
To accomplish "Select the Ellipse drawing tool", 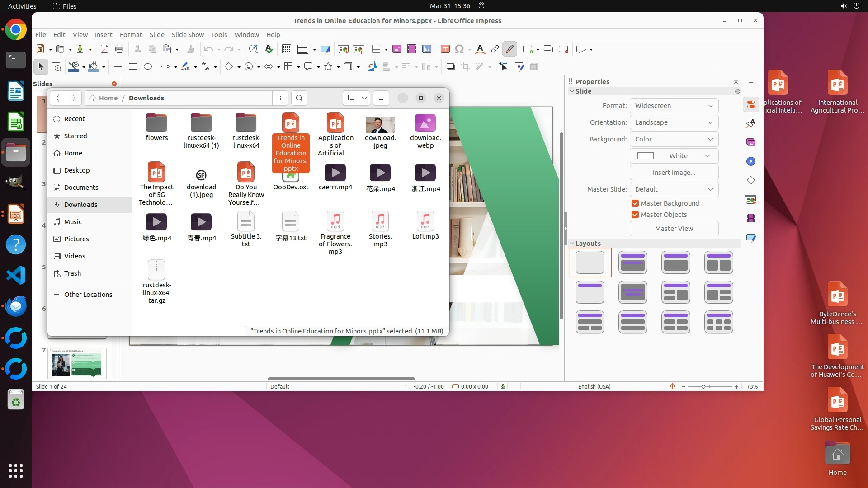I will (x=148, y=67).
